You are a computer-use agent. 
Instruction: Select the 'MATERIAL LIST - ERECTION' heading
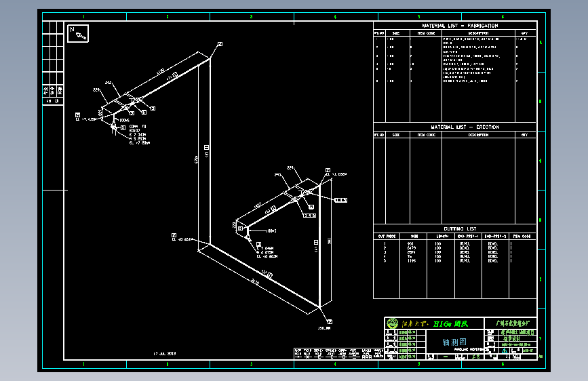pos(465,127)
